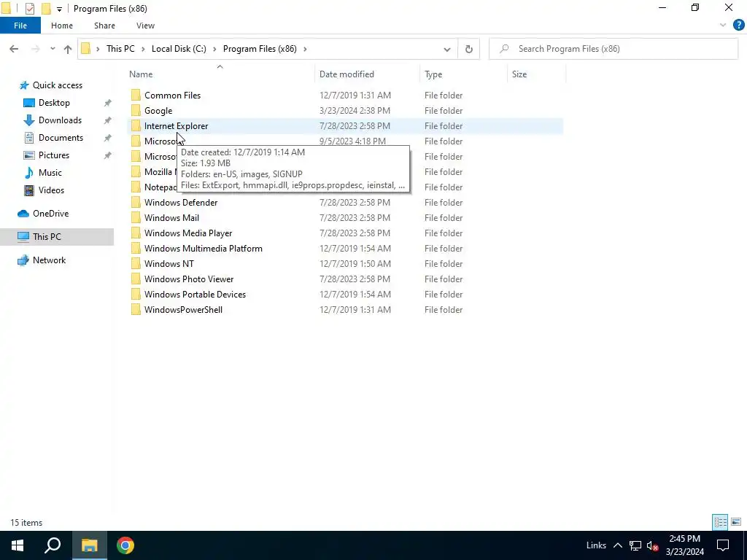Viewport: 747px width, 560px height.
Task: Sort by Date modified column header
Action: click(367, 74)
